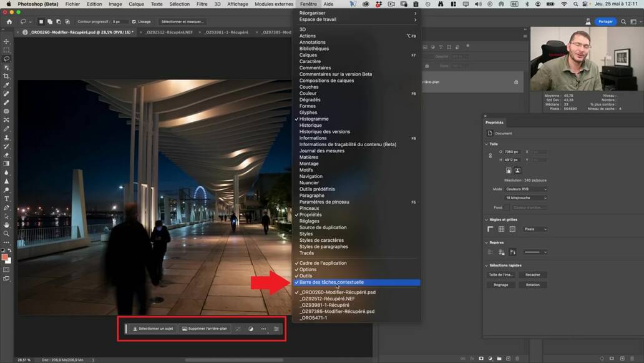This screenshot has width=644, height=363.
Task: Select the Crop tool
Action: 6,76
